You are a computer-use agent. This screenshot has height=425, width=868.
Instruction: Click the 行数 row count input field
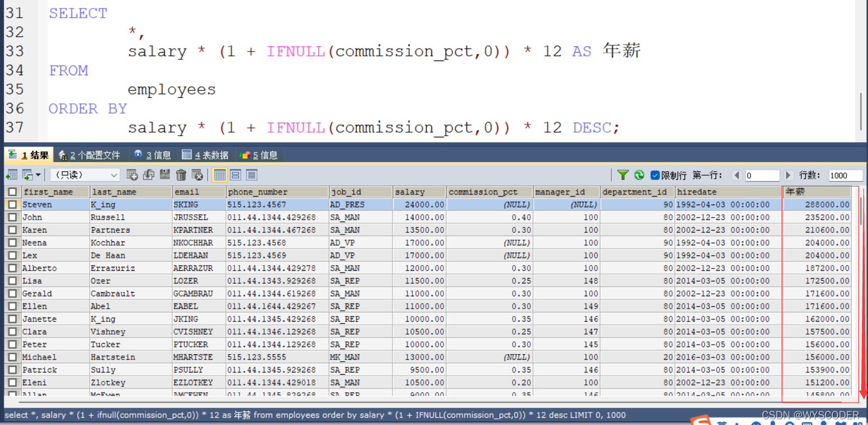pyautogui.click(x=845, y=175)
